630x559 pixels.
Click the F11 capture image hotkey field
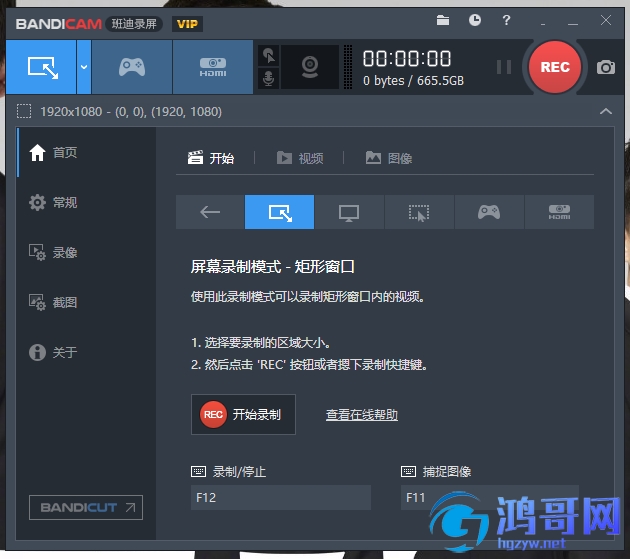(490, 498)
